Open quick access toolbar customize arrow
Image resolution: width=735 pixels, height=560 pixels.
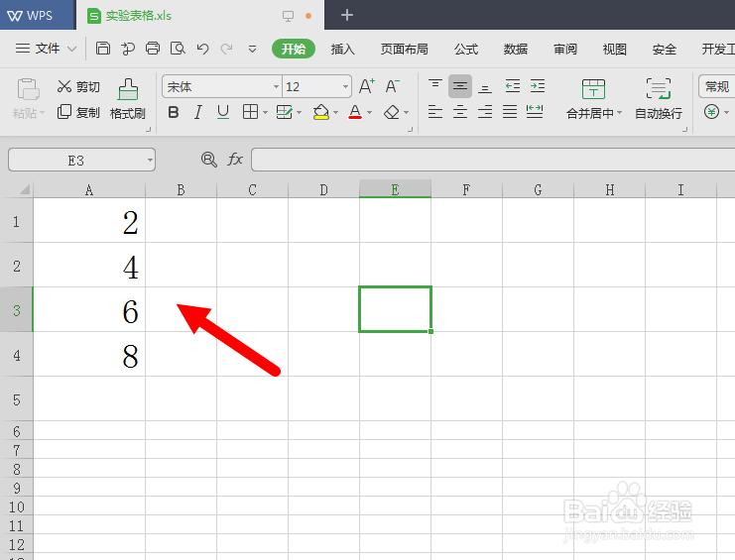(x=252, y=49)
